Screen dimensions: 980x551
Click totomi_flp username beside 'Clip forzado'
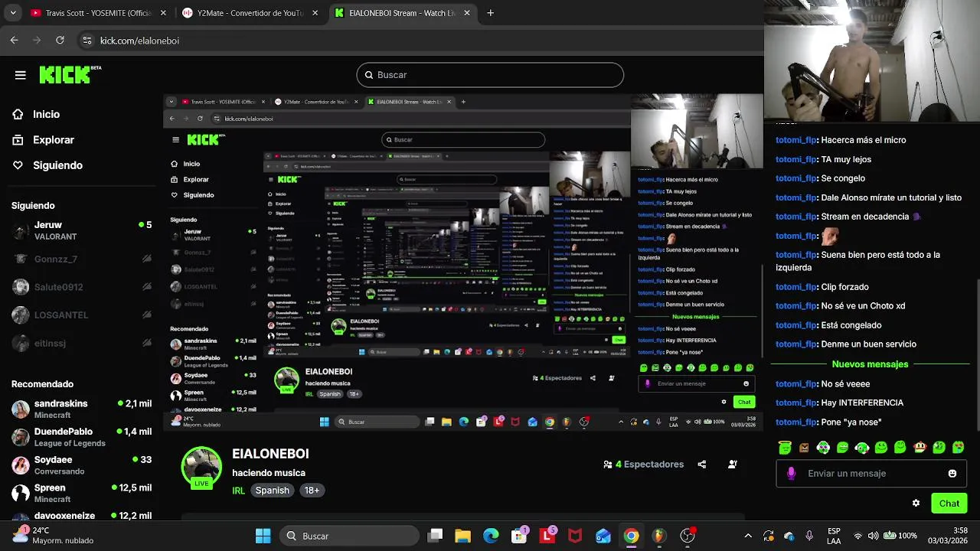(796, 287)
